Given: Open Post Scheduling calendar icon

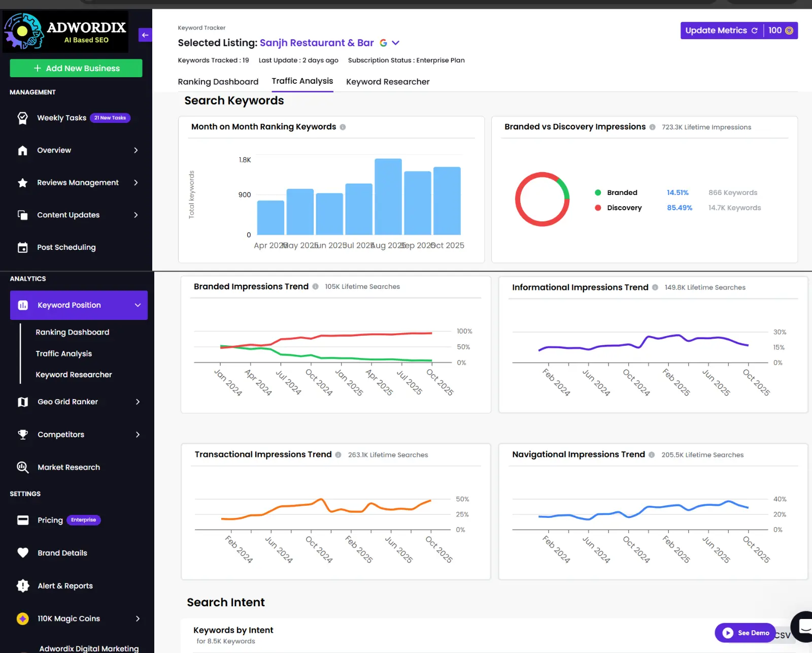Looking at the screenshot, I should coord(22,247).
